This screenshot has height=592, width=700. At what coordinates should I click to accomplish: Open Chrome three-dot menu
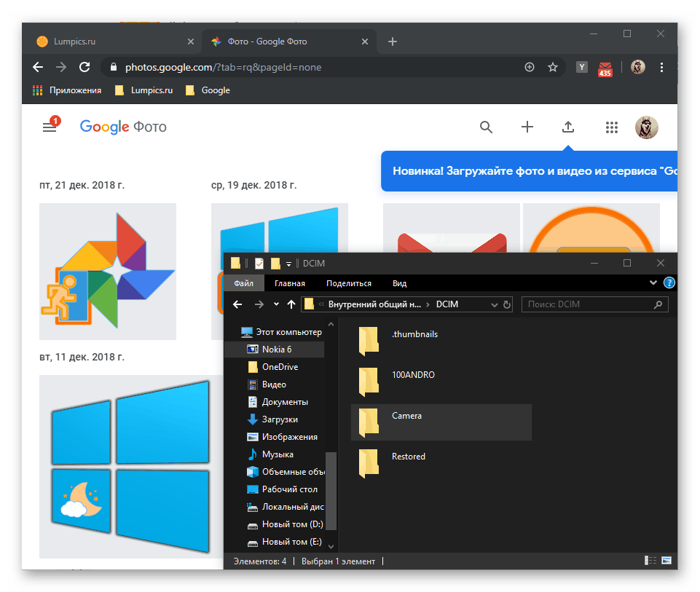661,68
